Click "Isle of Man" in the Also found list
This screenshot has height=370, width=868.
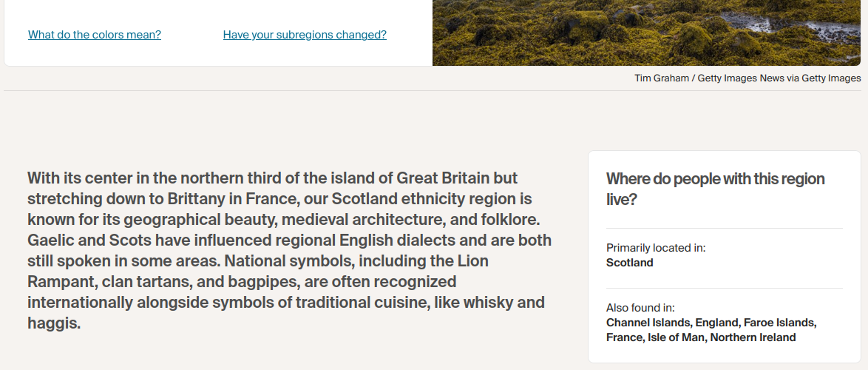click(x=677, y=337)
